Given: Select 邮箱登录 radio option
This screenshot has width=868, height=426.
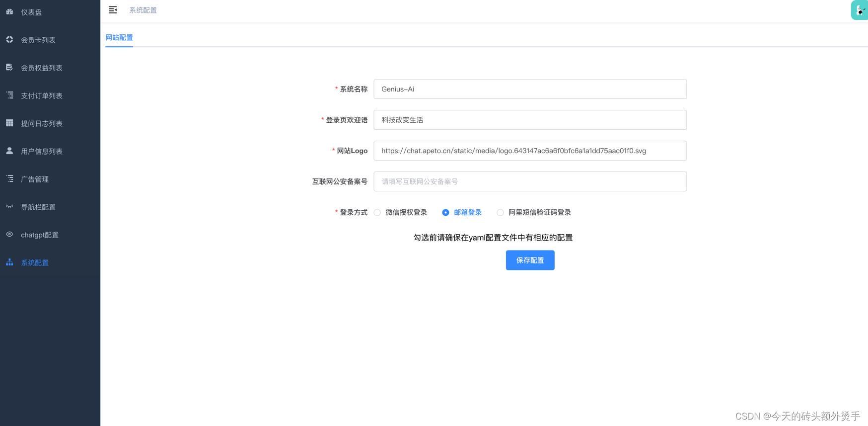Looking at the screenshot, I should click(462, 212).
